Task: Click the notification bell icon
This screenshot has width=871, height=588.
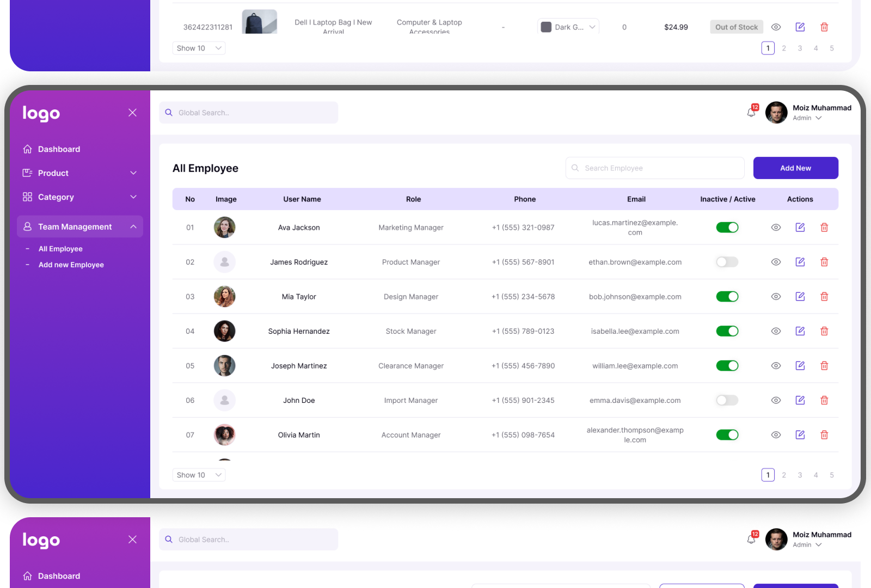Action: coord(751,113)
